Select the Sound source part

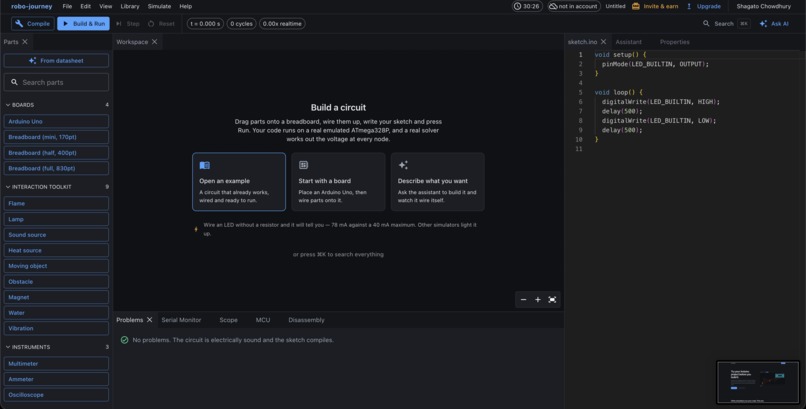(57, 235)
